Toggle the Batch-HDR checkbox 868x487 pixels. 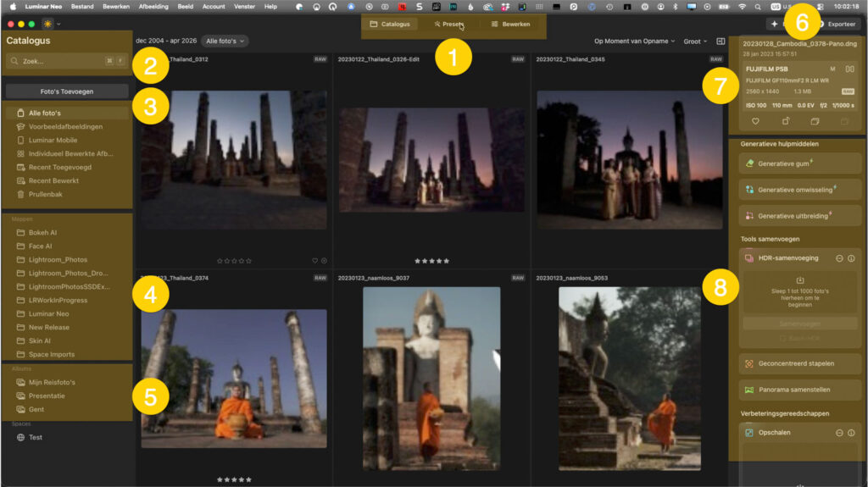tap(782, 338)
